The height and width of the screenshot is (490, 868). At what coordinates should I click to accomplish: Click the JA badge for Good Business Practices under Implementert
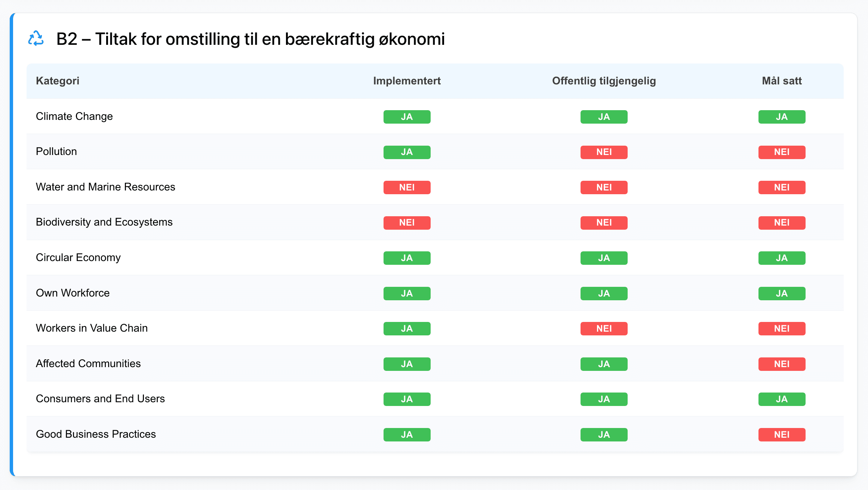(407, 434)
